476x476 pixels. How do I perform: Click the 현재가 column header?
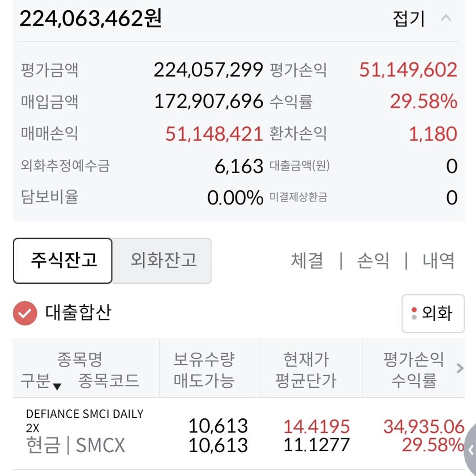[x=306, y=360]
